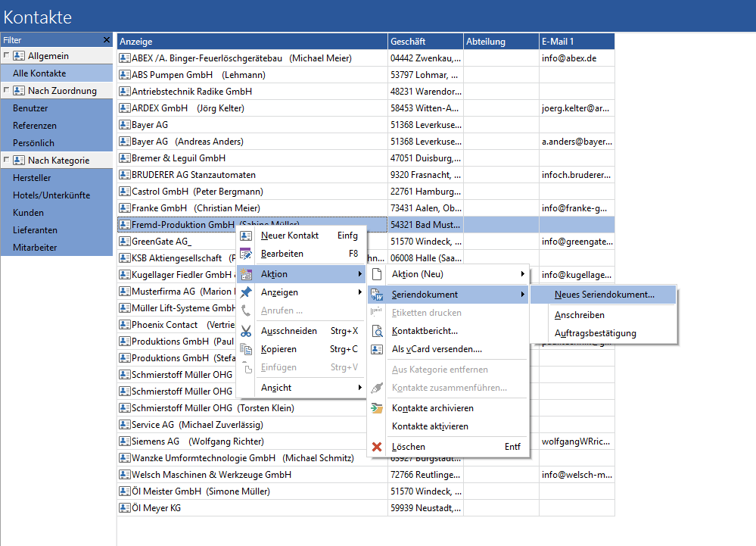Click the Neuer Kontakt icon in context menu

point(246,236)
